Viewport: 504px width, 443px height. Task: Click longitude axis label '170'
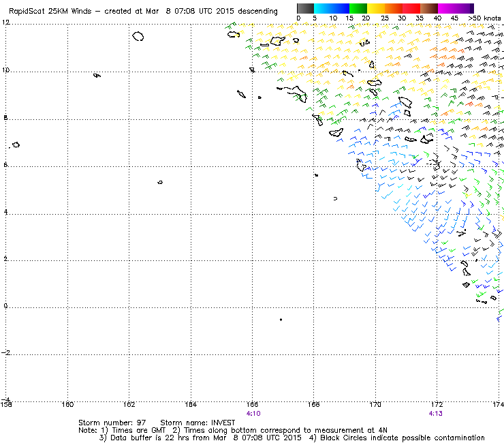click(375, 404)
